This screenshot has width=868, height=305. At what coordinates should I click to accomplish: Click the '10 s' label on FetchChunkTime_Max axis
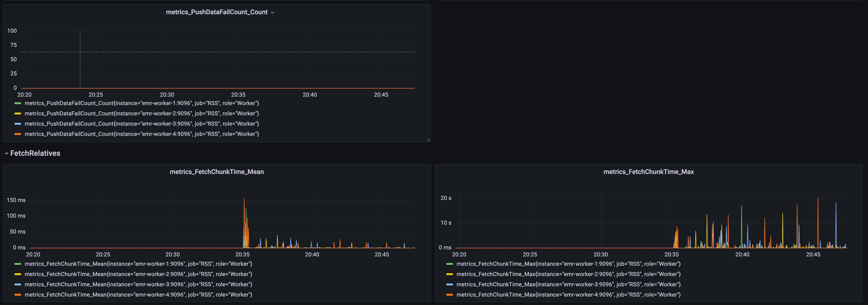446,223
